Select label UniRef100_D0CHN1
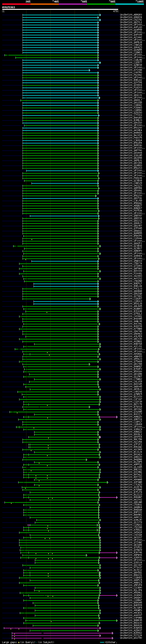Screen dimensions: 146x644 pyautogui.click(x=131, y=472)
